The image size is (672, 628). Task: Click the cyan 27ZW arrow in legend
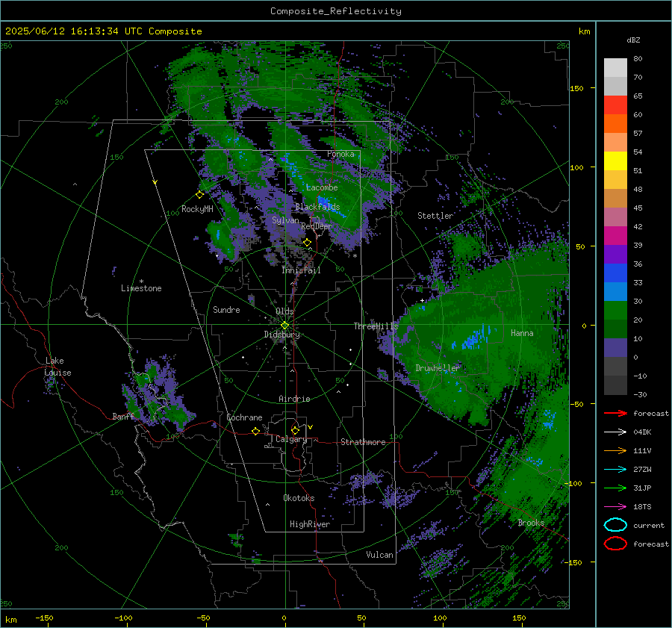coord(615,470)
